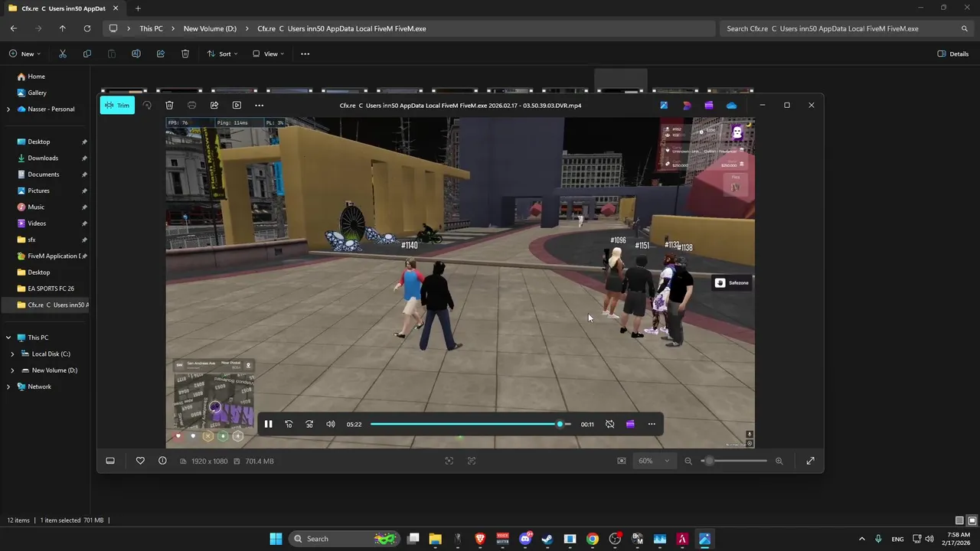Click the Share icon in the Explorer toolbar

(x=161, y=54)
